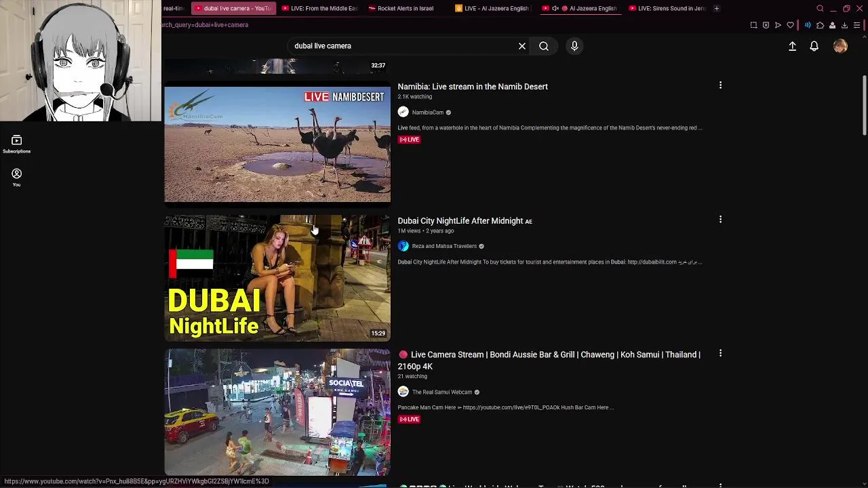Go to Reza and Mahsa Travellers channel
This screenshot has height=488, width=868.
444,246
